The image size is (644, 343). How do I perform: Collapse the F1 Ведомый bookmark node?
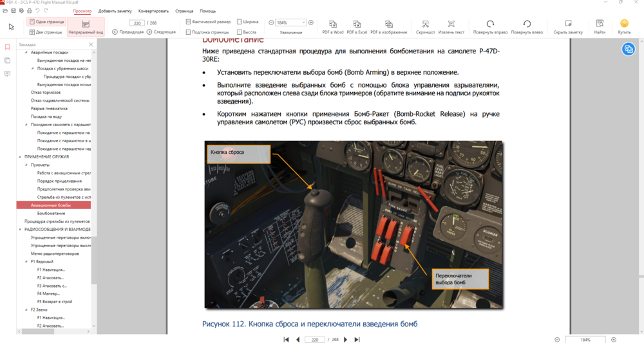(x=26, y=261)
